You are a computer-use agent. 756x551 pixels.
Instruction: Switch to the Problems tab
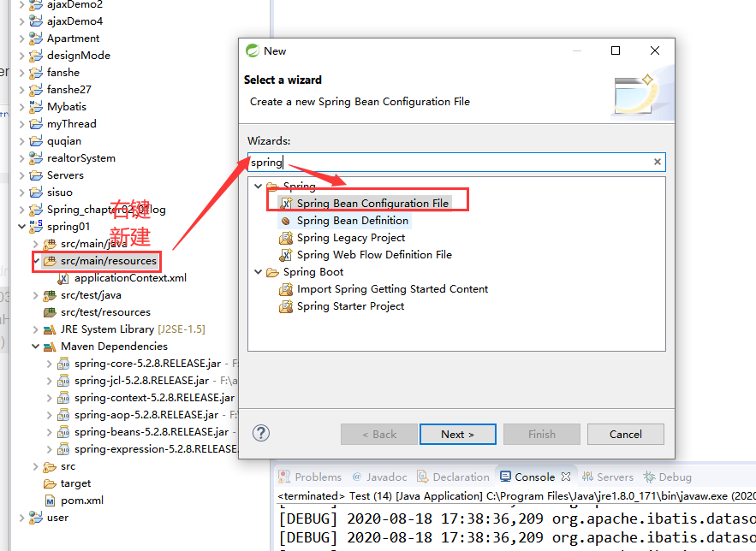311,477
